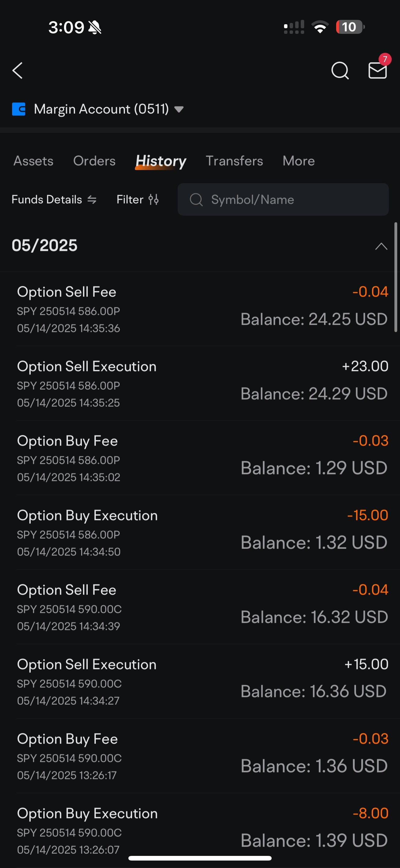Tap the battery indicator in status bar
The height and width of the screenshot is (868, 400).
click(350, 27)
